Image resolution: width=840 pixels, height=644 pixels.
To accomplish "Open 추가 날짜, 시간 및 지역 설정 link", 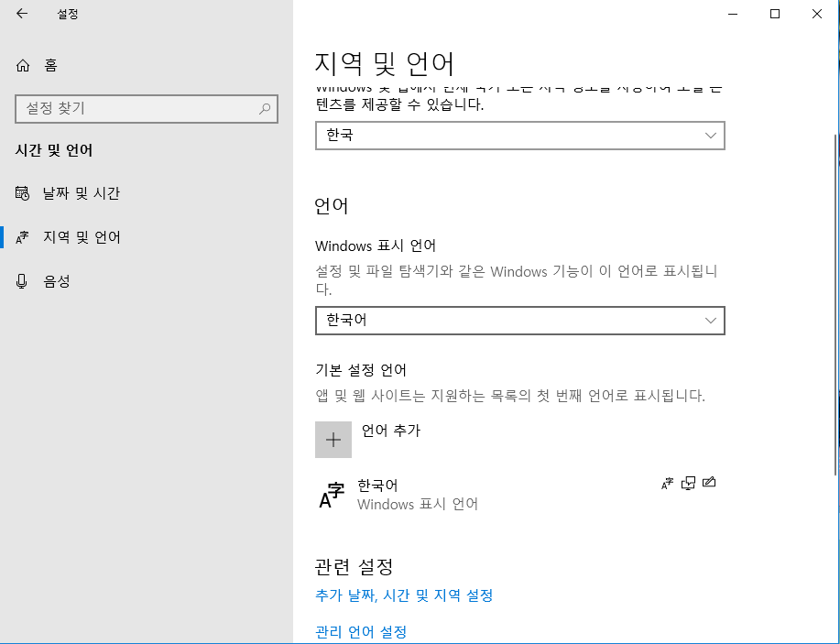I will pyautogui.click(x=404, y=595).
